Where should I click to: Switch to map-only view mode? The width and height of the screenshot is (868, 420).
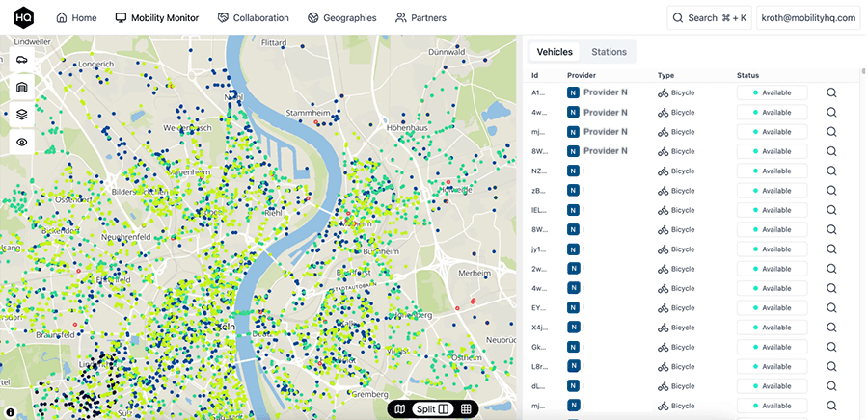[x=400, y=409]
